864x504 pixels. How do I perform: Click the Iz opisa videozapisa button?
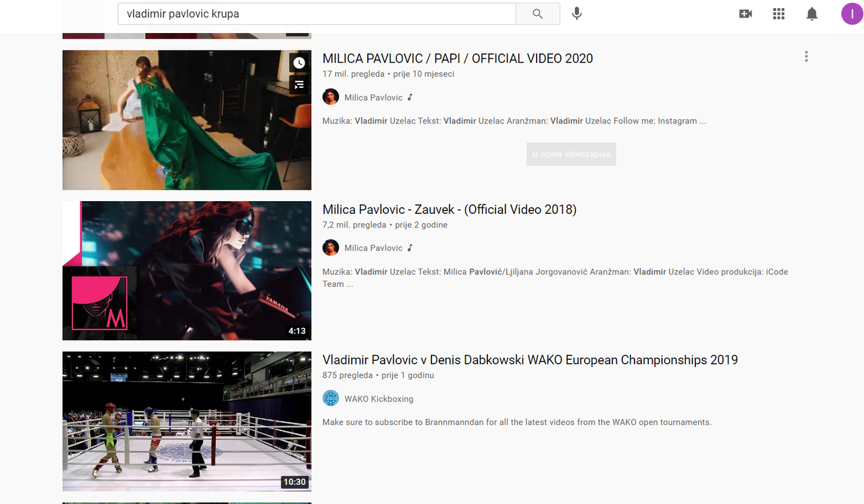pyautogui.click(x=571, y=154)
